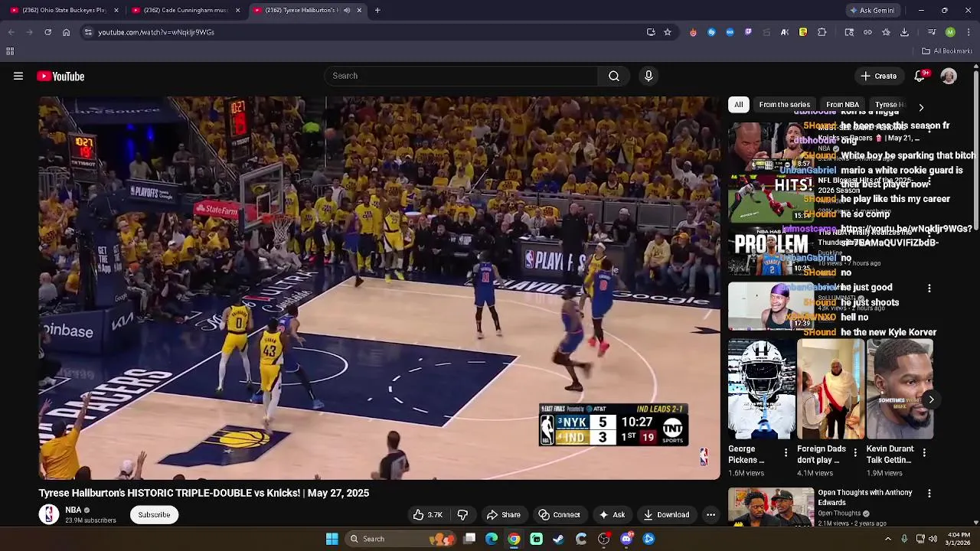
Task: Mute the Tyrese Haliburton tab audio
Action: point(347,10)
